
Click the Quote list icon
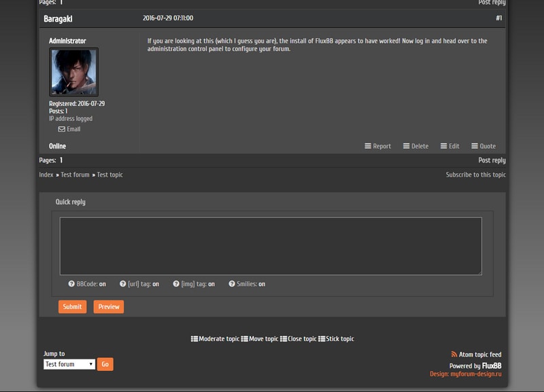(475, 146)
